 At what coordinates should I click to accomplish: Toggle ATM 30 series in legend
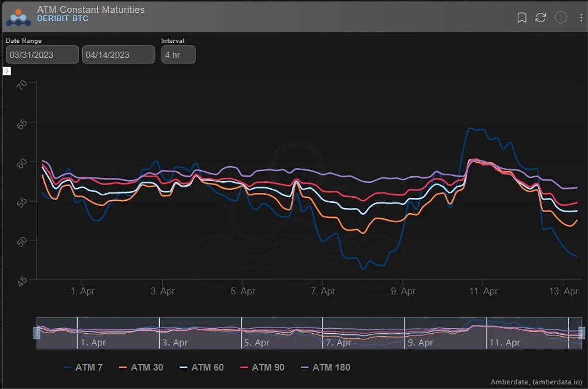141,367
